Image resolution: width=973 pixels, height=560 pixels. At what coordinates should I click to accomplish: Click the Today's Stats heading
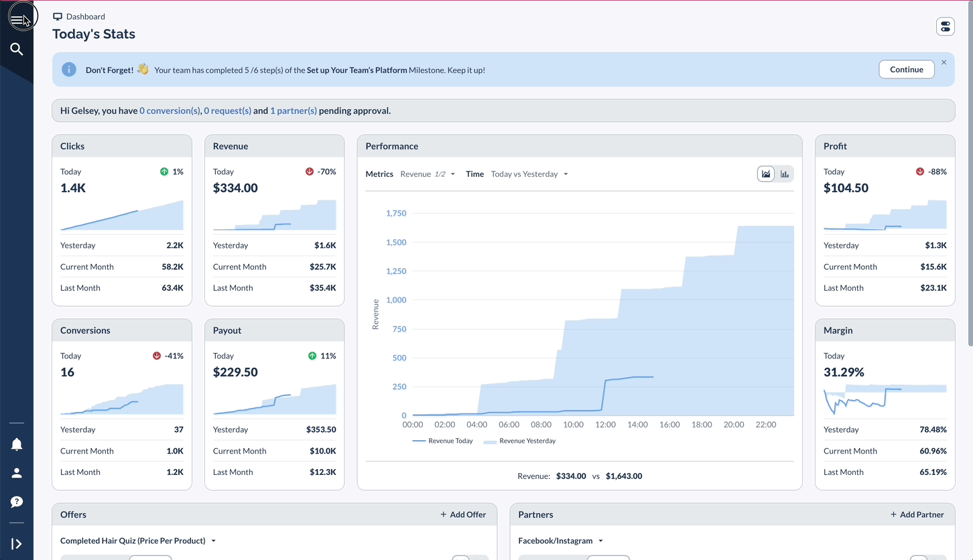94,34
